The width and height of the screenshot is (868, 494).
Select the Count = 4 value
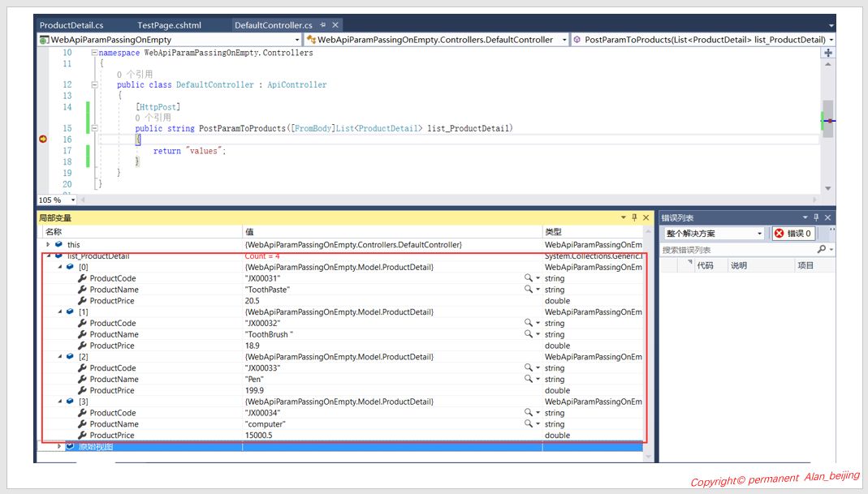pos(261,256)
